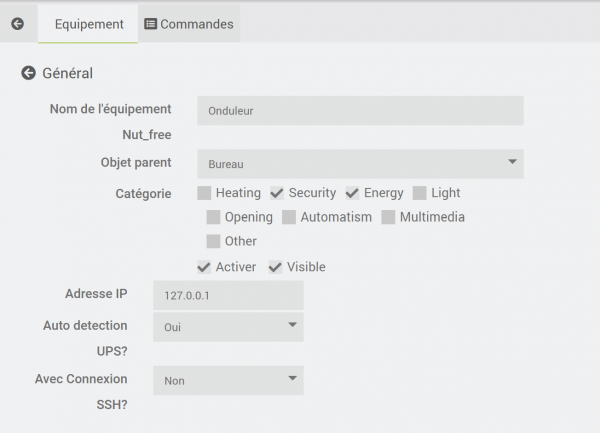Click the back arrow icon in tab bar
The height and width of the screenshot is (433, 600).
(17, 23)
